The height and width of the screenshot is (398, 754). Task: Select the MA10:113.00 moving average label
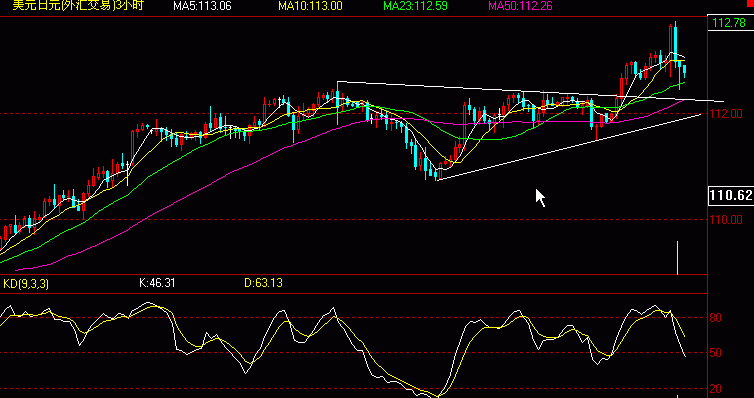coord(310,6)
